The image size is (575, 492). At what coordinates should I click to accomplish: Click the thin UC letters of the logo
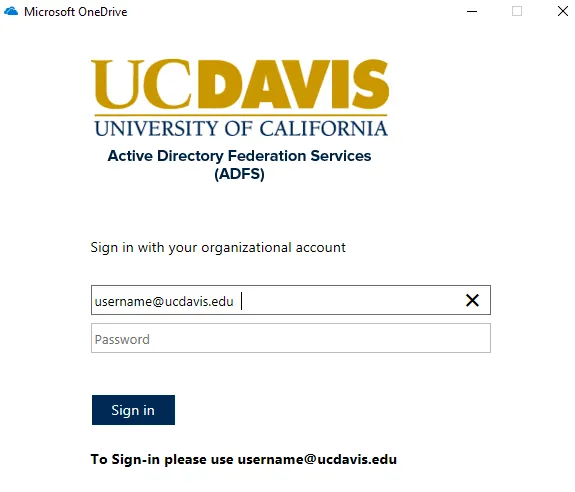[142, 84]
